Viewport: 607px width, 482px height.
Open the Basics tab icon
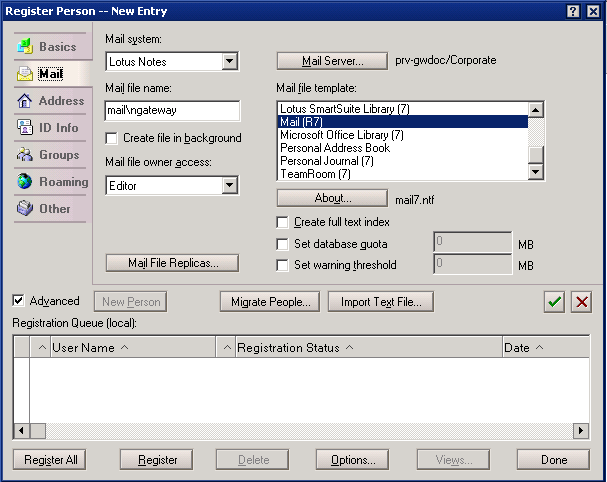(x=25, y=46)
